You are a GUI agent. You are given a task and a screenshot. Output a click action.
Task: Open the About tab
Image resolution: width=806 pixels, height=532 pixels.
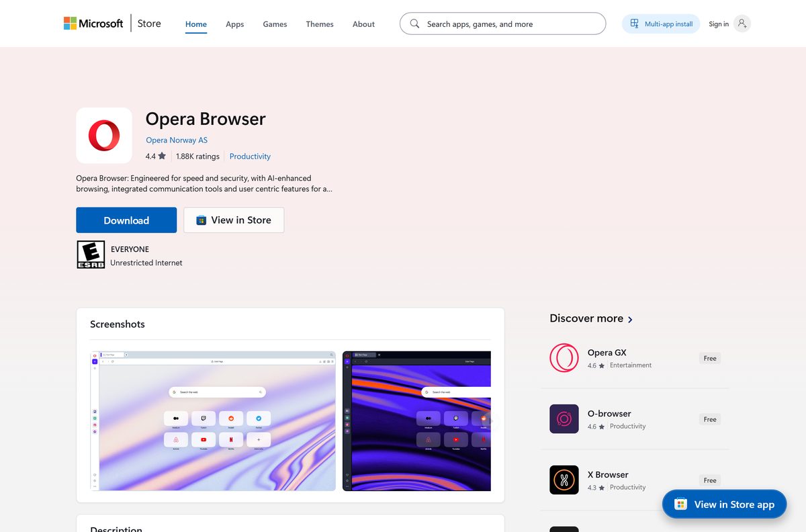[x=363, y=24]
